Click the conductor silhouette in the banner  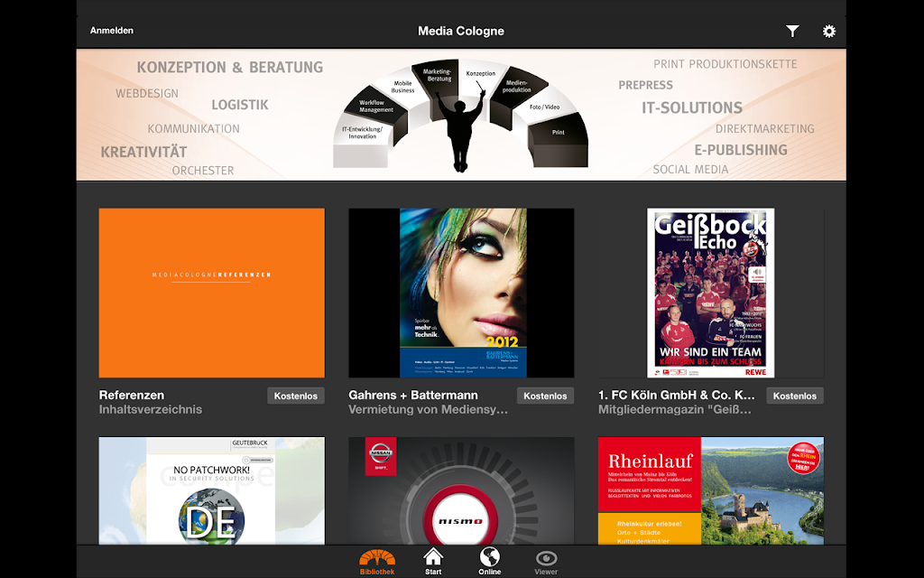pos(462,126)
